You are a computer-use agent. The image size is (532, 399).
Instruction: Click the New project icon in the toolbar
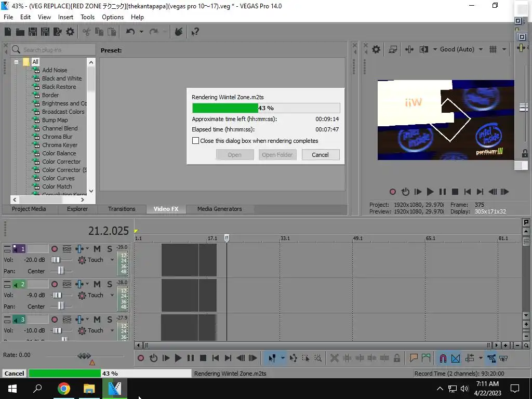[8, 32]
